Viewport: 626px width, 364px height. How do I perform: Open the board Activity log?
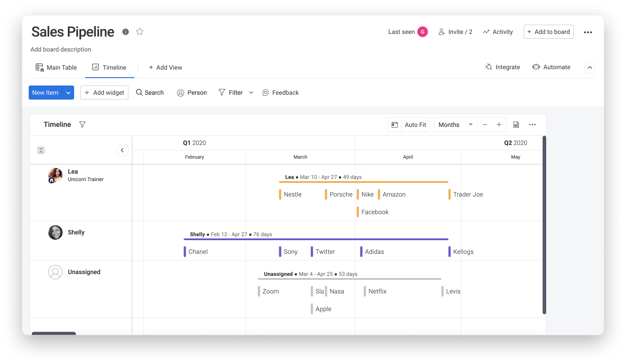[498, 32]
